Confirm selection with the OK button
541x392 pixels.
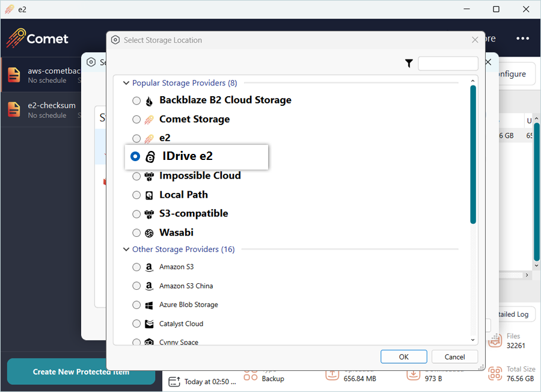point(404,357)
